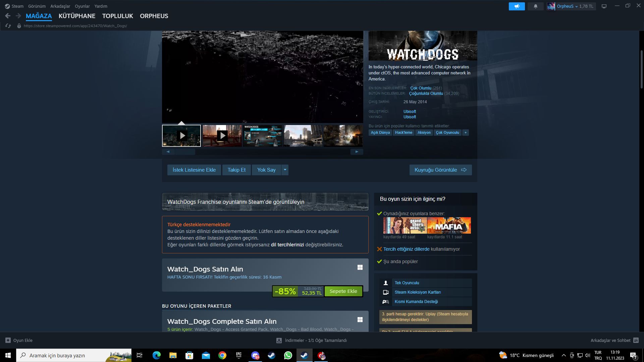This screenshot has height=362, width=644.
Task: Select the second trailer thumbnail
Action: (222, 136)
